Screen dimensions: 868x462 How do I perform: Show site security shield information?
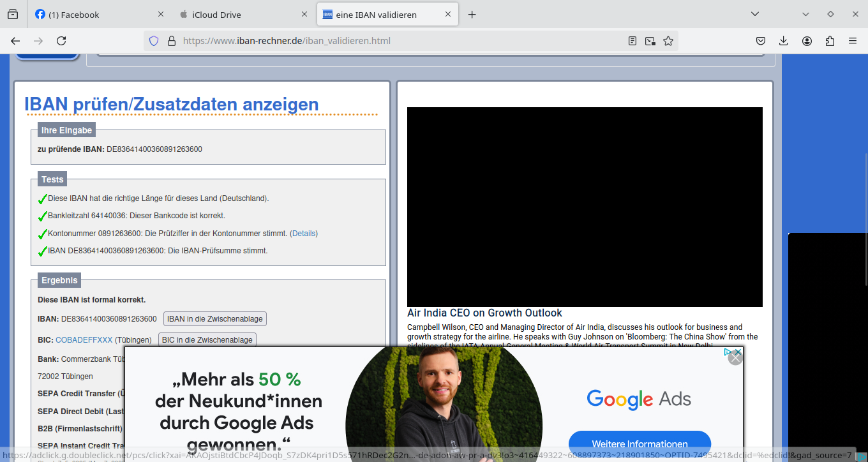tap(154, 41)
